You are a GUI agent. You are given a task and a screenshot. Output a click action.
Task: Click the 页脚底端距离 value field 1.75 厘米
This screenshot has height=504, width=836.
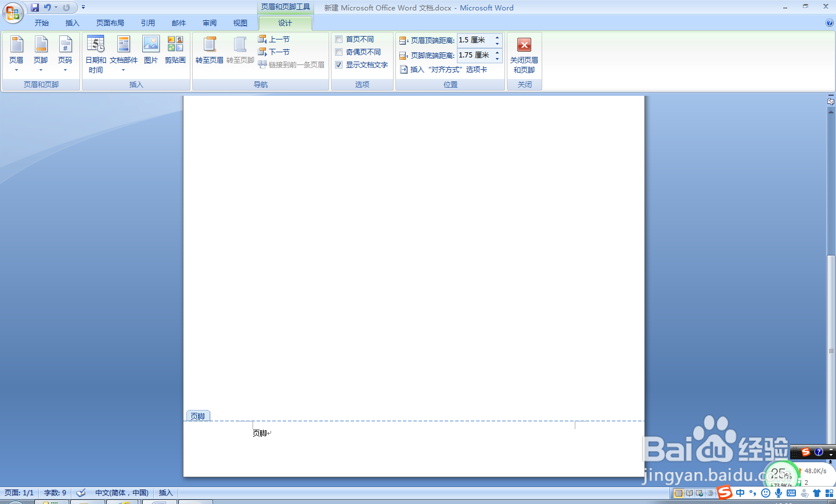pyautogui.click(x=475, y=55)
